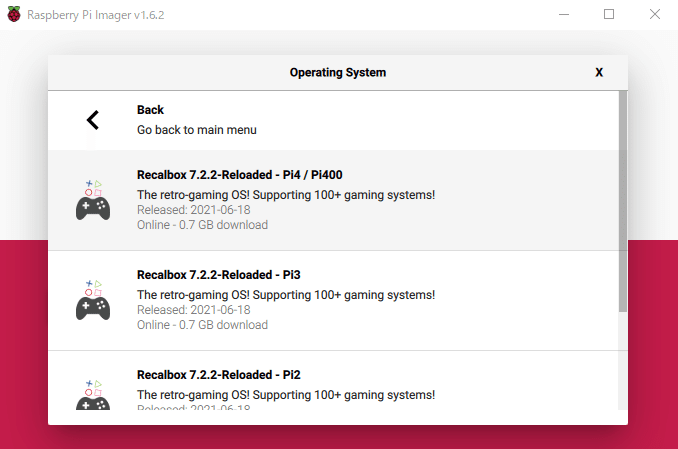The width and height of the screenshot is (678, 449).
Task: Click the Pi2 entry description about retro-gaming OS
Action: (x=286, y=395)
